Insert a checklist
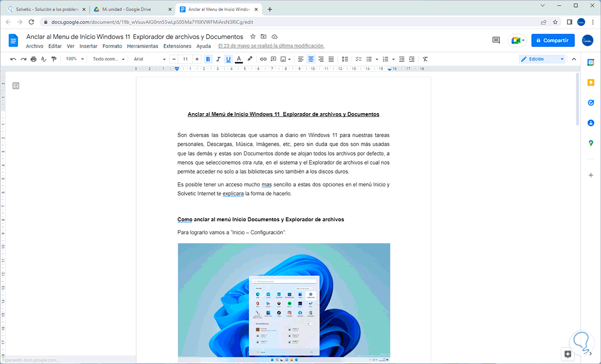 (x=359, y=59)
